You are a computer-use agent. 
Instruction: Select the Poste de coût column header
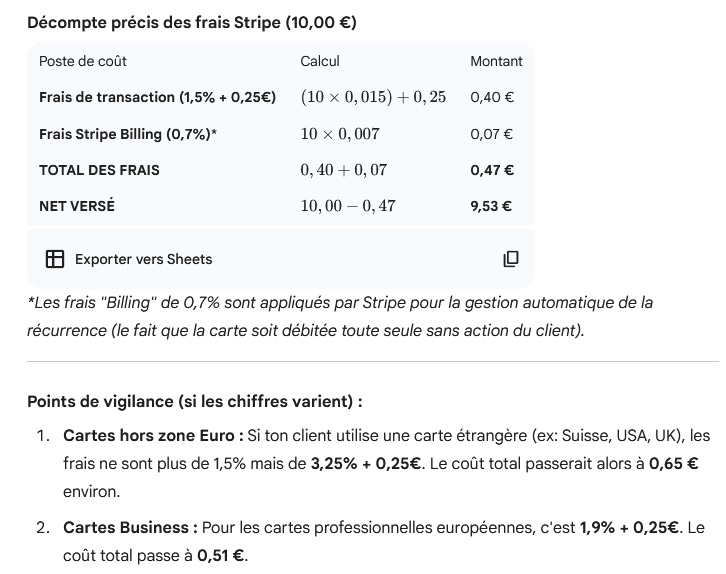83,61
